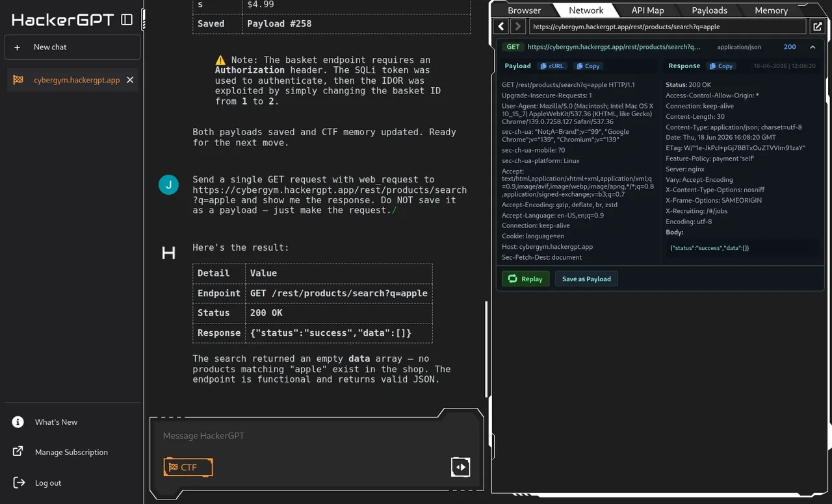Click the "X-Recruiting: /#/jobs" header line
832x504 pixels.
(x=697, y=211)
